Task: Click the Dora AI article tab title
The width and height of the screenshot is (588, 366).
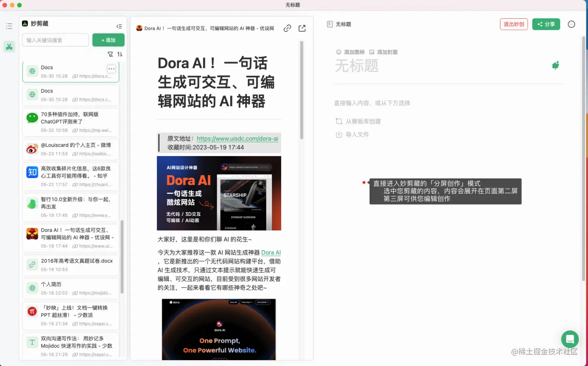Action: [209, 28]
